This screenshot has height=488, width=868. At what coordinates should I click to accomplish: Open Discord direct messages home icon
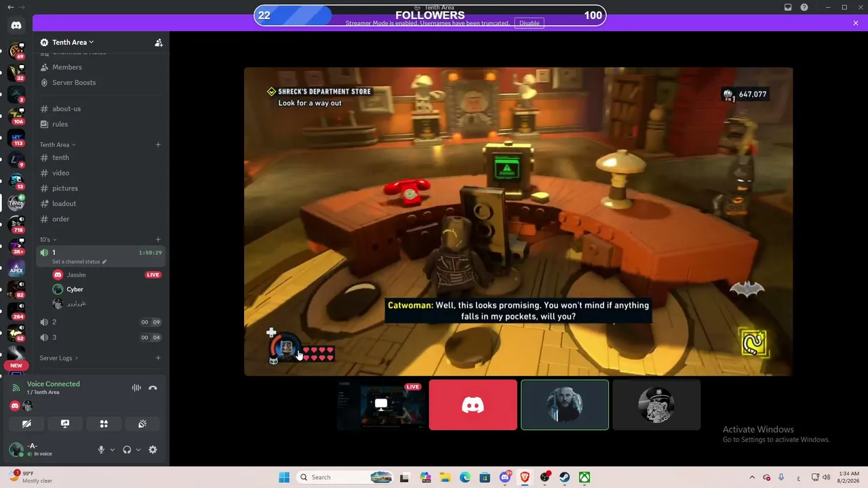click(16, 25)
